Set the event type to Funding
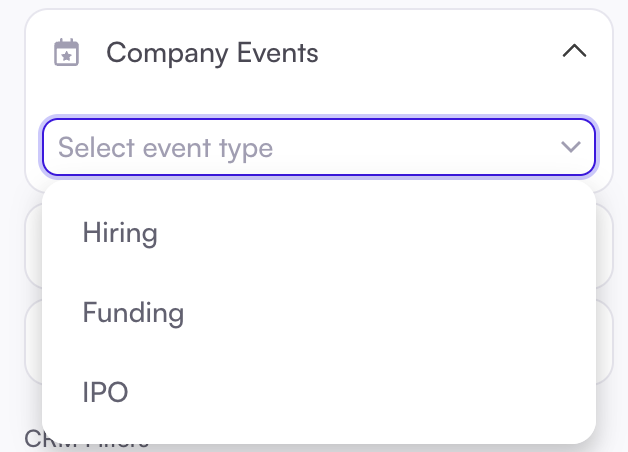 point(133,313)
